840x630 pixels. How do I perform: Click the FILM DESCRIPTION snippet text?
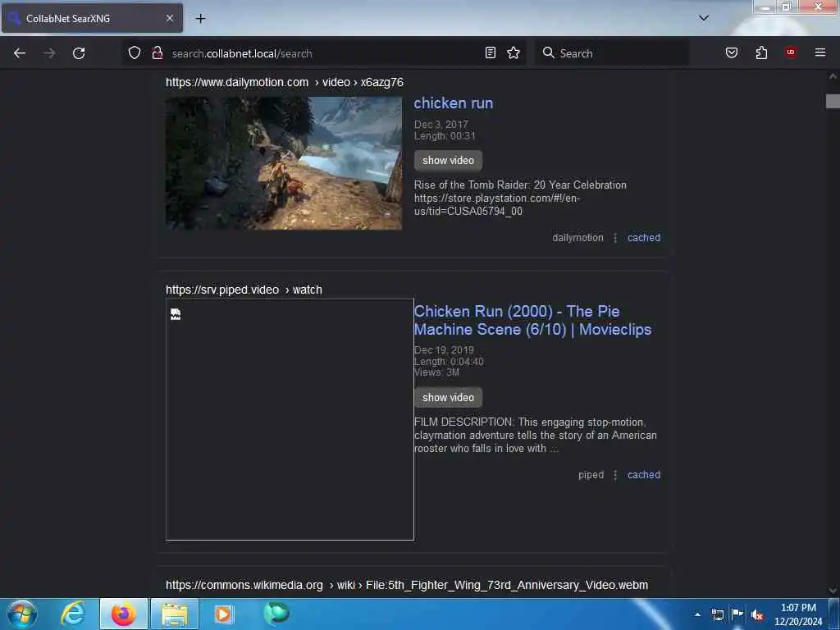[x=535, y=435]
